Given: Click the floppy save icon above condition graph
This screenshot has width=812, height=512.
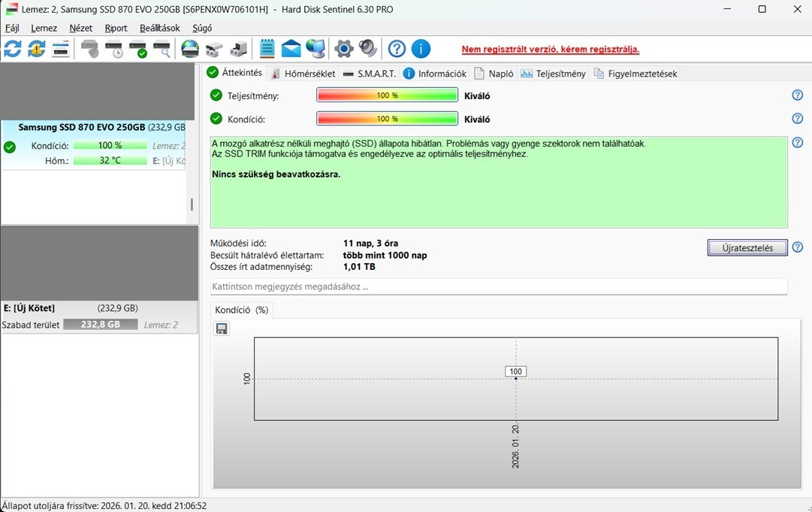Looking at the screenshot, I should coord(222,329).
